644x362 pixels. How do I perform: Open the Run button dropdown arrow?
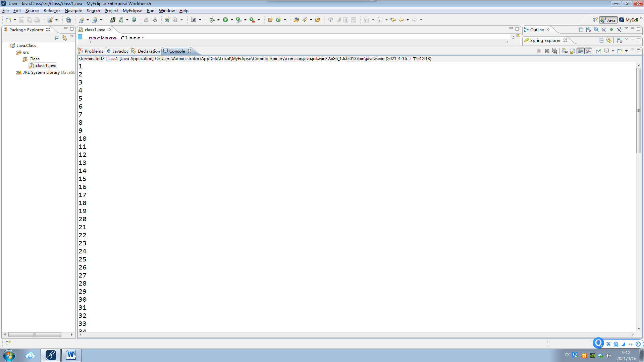(231, 20)
